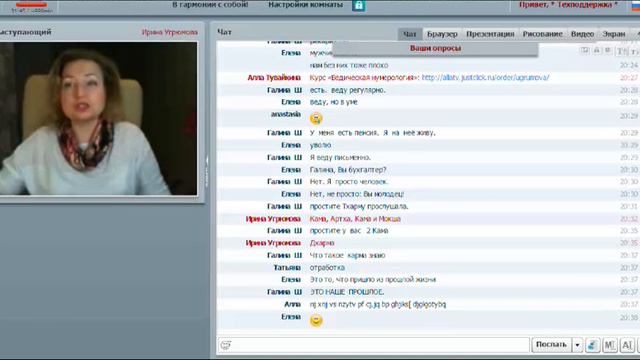Image resolution: width=640 pixels, height=360 pixels.
Task: Click the presenter name "Ирина Угрюмова" above the video
Action: click(x=170, y=32)
